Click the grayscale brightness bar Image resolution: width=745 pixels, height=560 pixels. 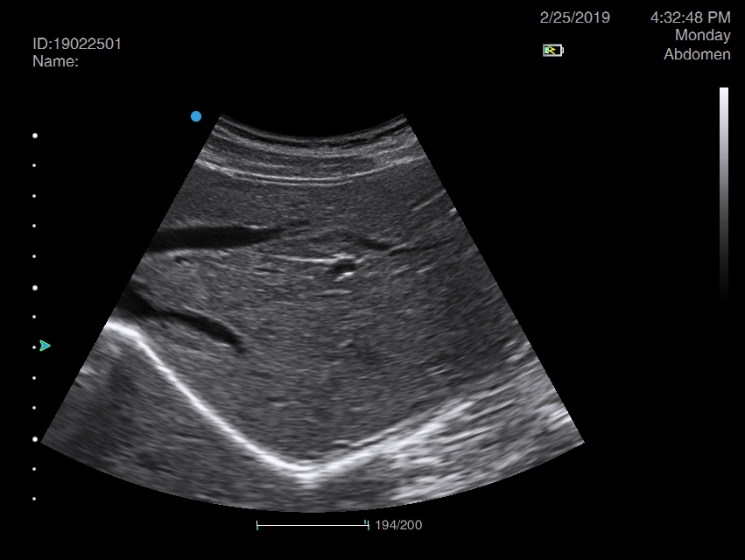tap(724, 199)
